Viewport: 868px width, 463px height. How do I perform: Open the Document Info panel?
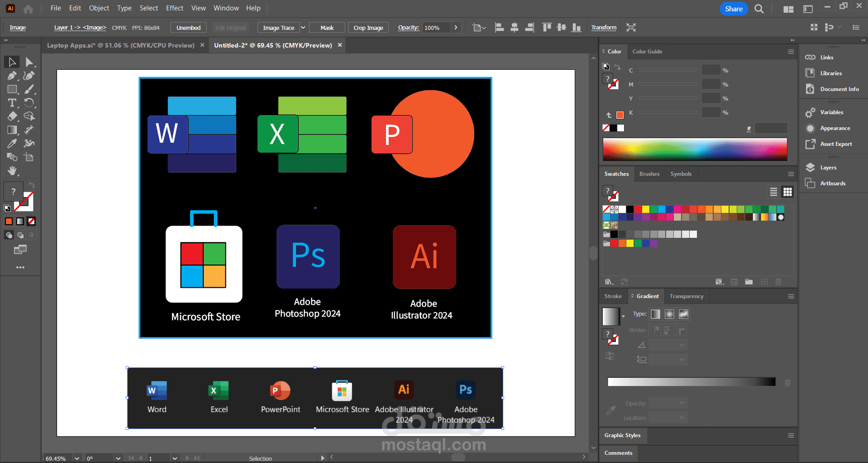[x=839, y=89]
